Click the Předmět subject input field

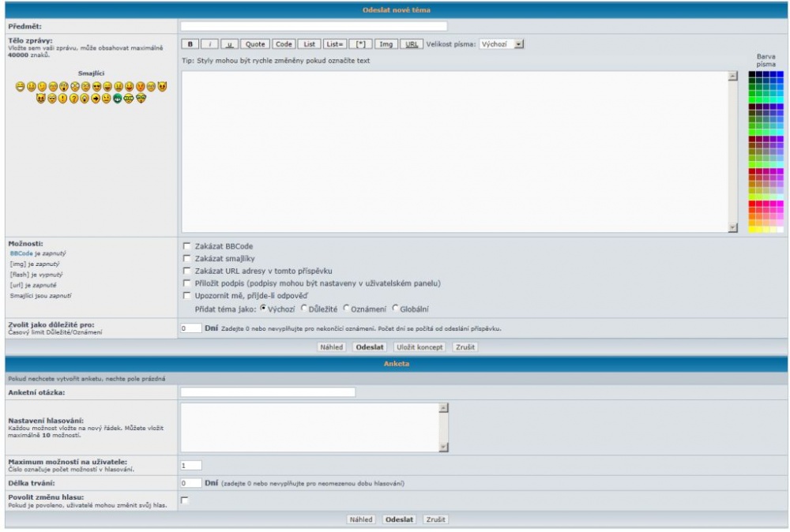tap(314, 26)
